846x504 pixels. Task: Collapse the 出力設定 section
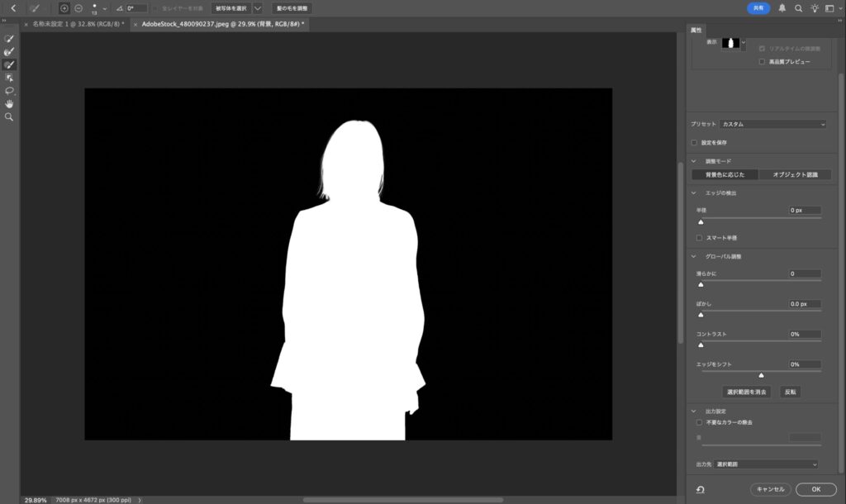(694, 411)
